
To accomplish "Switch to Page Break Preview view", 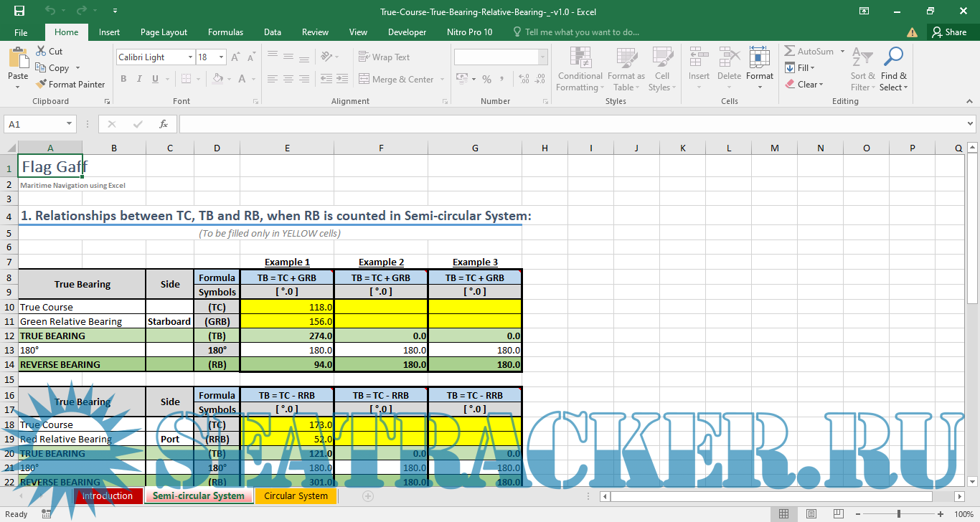I will [837, 514].
